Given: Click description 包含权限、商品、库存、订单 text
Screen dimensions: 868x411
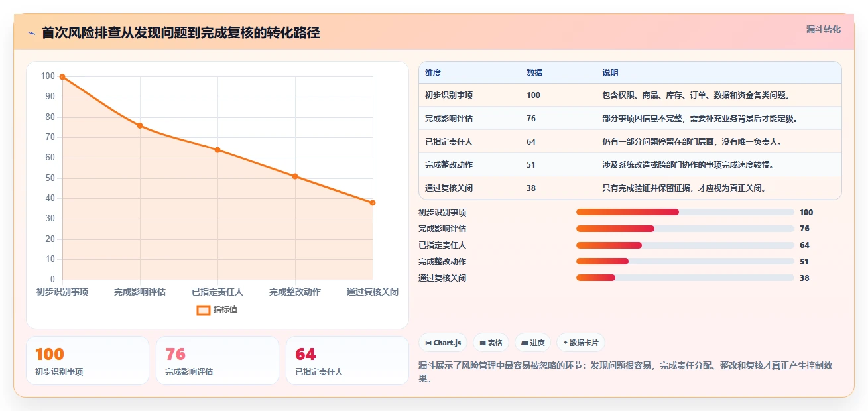Looking at the screenshot, I should 696,95.
